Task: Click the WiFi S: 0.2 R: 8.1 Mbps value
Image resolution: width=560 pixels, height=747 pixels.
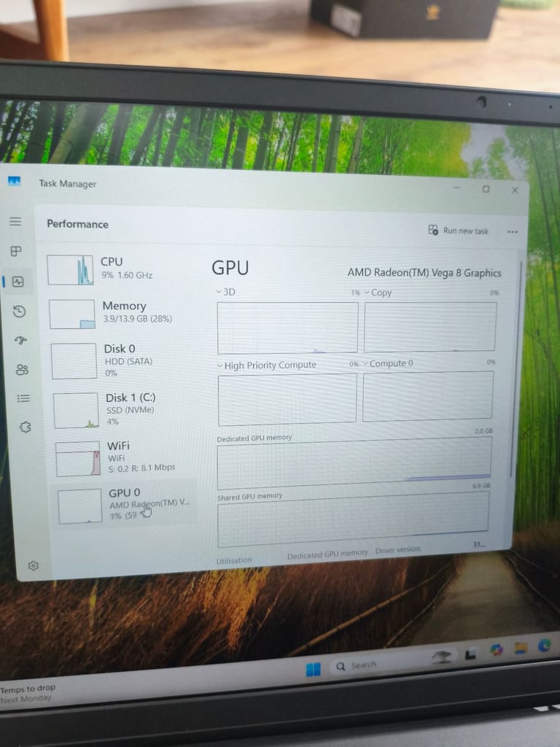Action: tap(142, 468)
